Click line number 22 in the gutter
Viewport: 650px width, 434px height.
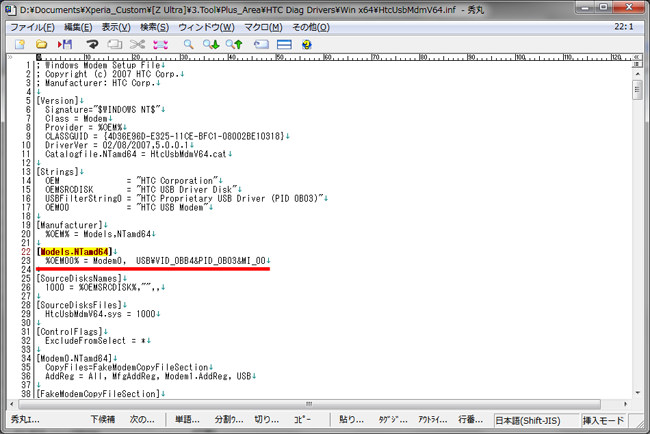pos(26,252)
